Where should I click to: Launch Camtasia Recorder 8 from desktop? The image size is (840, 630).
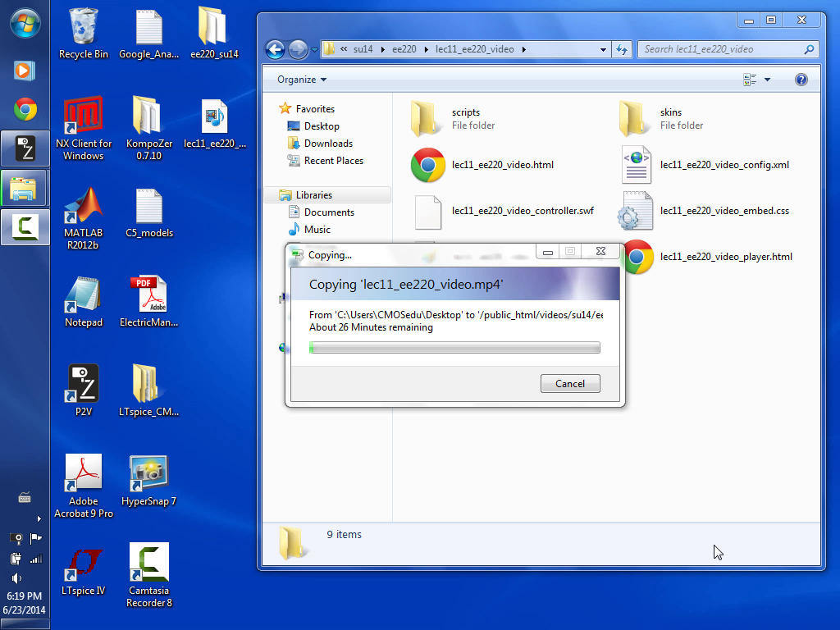pyautogui.click(x=148, y=565)
